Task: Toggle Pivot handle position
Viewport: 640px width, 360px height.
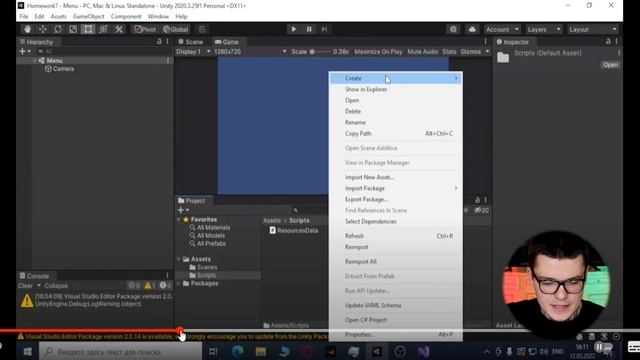Action: (x=145, y=29)
